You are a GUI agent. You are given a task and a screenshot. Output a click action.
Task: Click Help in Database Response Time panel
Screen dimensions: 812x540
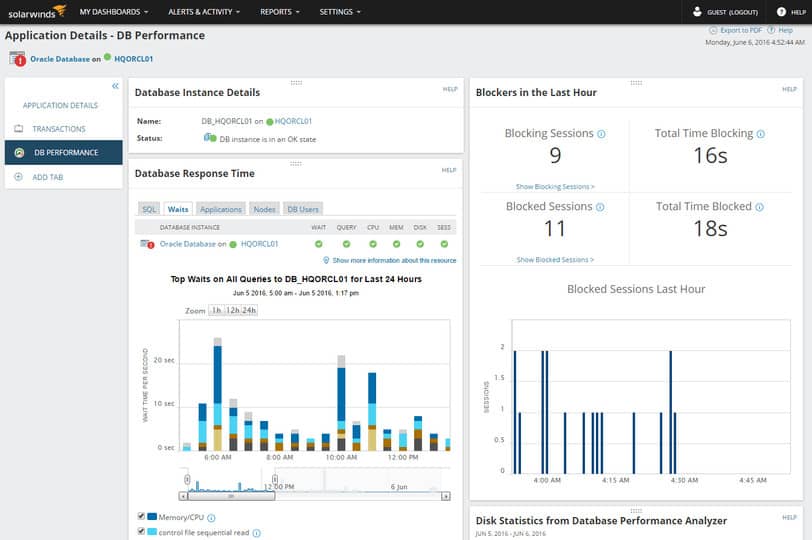tap(449, 170)
